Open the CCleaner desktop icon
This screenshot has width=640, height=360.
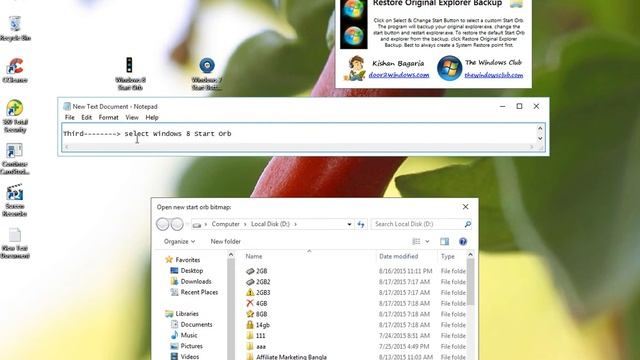click(x=15, y=70)
